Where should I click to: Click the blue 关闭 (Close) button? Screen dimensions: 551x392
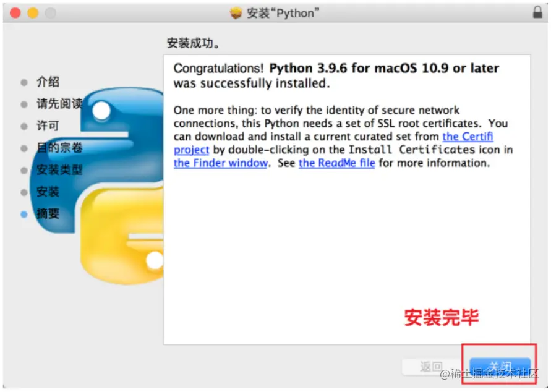click(500, 368)
